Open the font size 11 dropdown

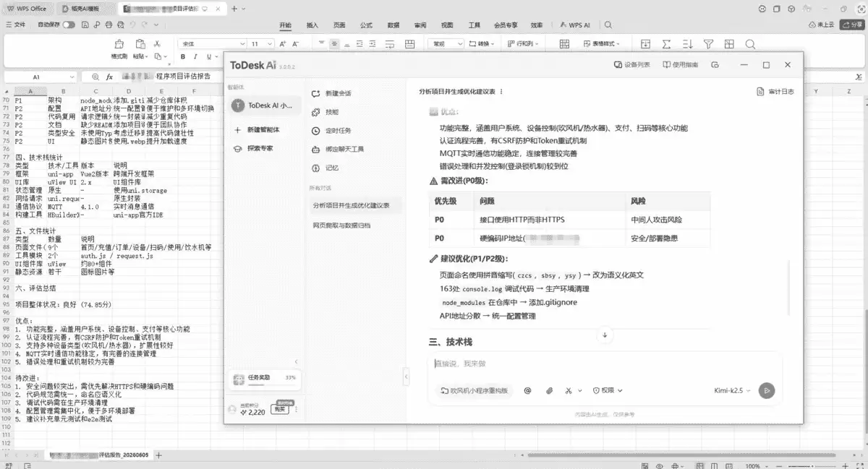click(x=261, y=44)
